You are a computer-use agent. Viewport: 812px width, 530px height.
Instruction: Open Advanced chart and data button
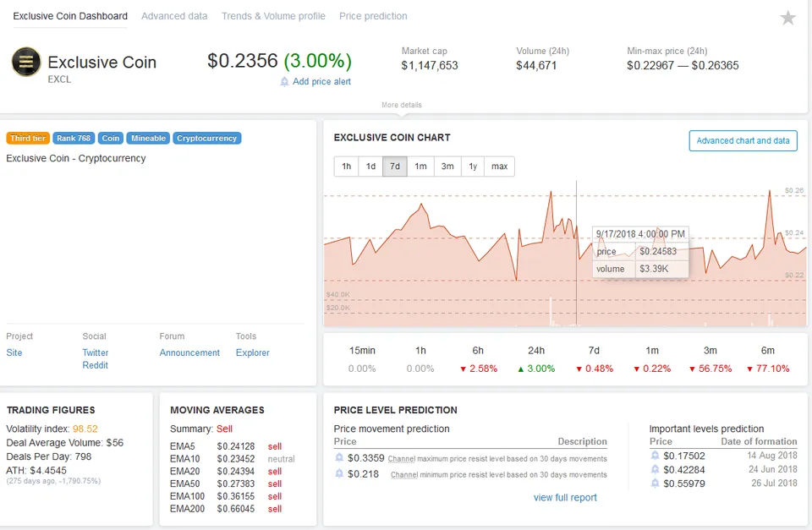(743, 141)
